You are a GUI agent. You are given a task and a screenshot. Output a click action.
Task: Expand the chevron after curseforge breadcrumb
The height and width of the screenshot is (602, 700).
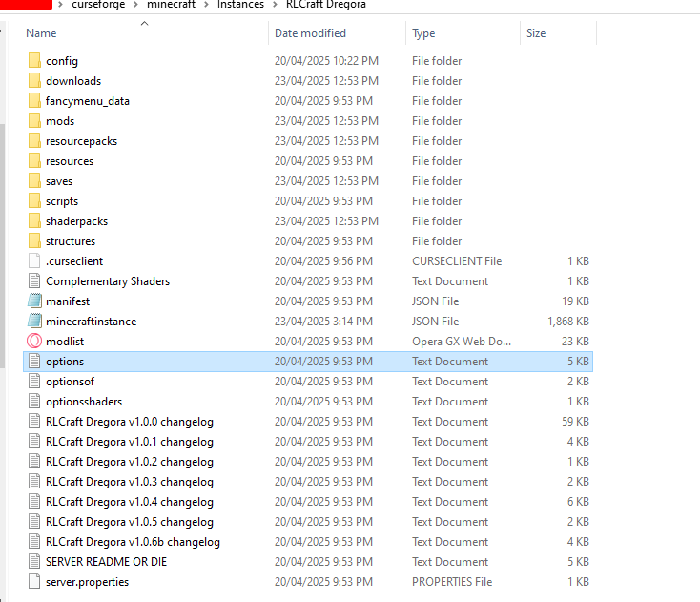coord(135,5)
